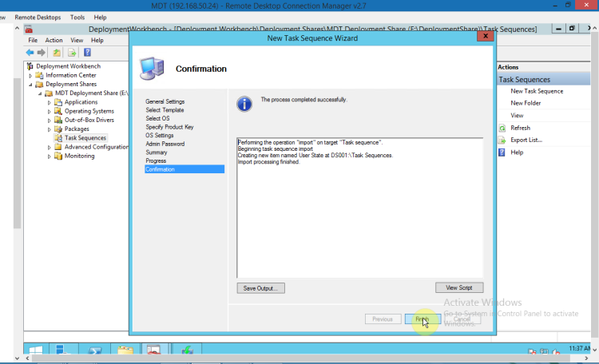Click the View Script button

458,287
